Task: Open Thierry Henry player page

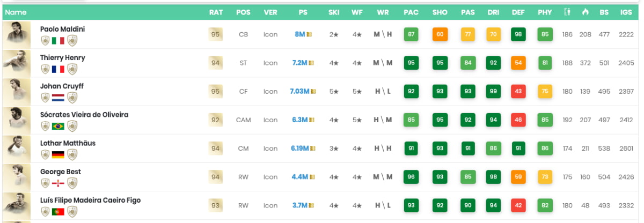Action: (62, 57)
